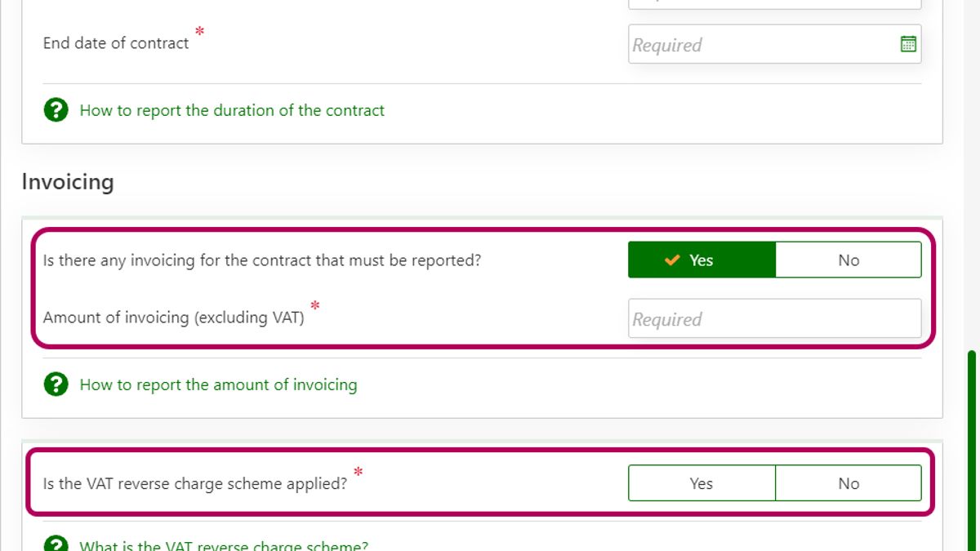980x551 pixels.
Task: Open 'How to report the duration of the contract'
Action: (x=232, y=110)
